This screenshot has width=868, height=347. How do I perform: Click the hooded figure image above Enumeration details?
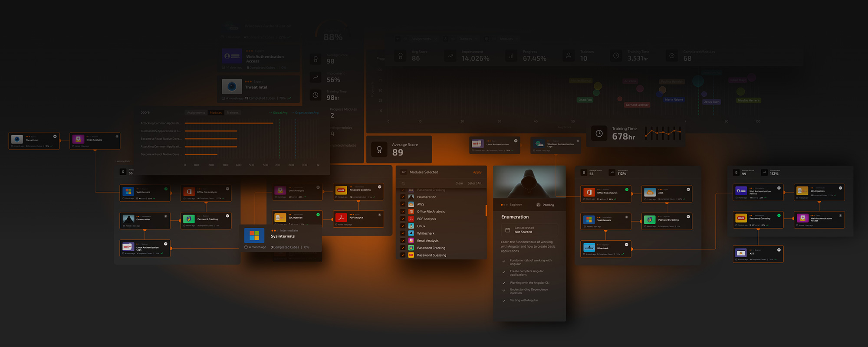(x=529, y=182)
